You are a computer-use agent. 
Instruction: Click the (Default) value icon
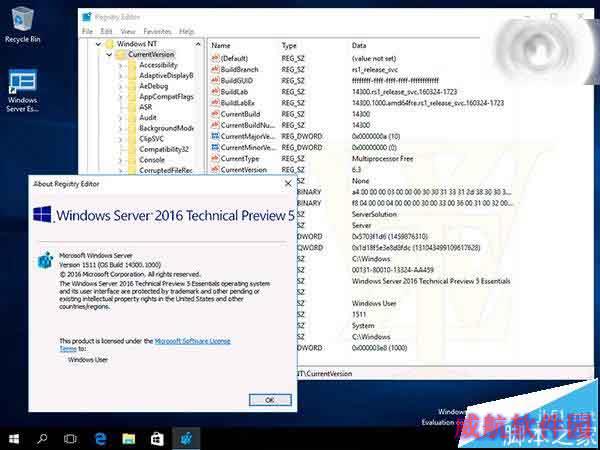coord(215,58)
